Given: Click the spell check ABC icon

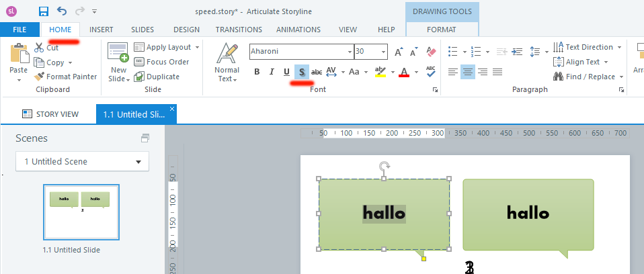Looking at the screenshot, I should [x=431, y=72].
